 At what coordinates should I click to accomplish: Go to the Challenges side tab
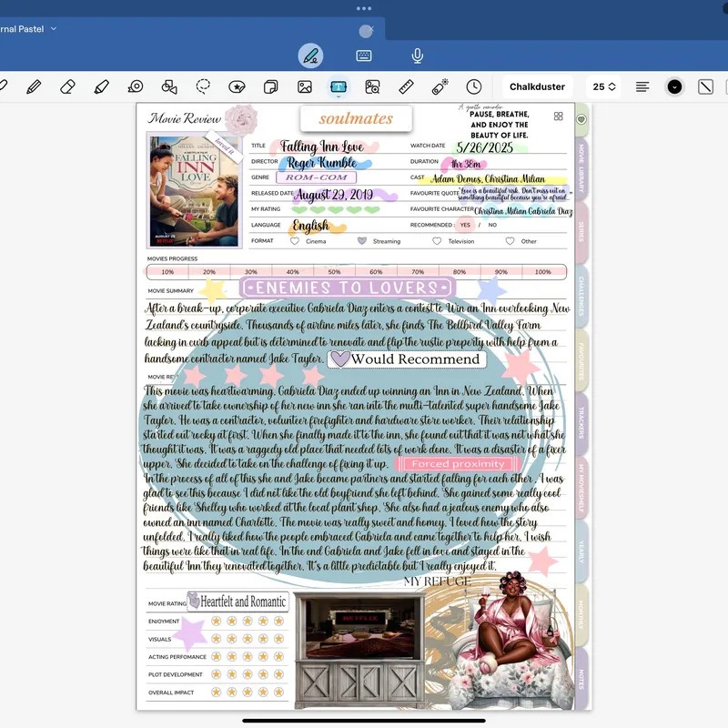tap(581, 296)
